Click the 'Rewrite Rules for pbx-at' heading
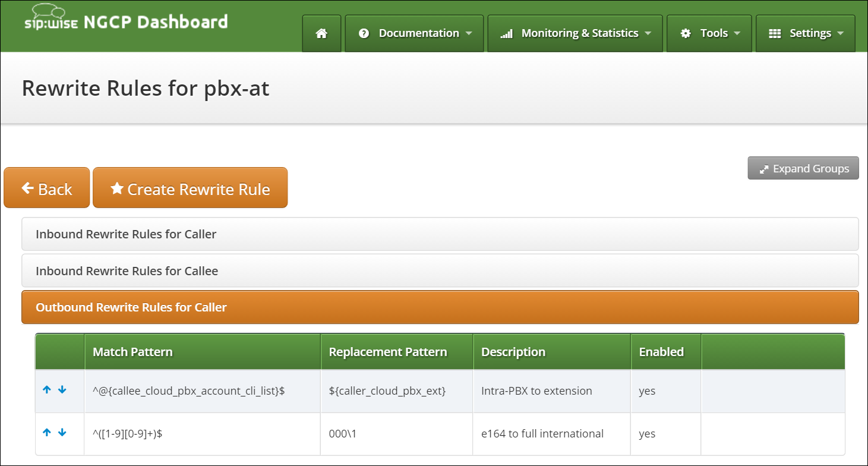The width and height of the screenshot is (868, 466). tap(146, 88)
